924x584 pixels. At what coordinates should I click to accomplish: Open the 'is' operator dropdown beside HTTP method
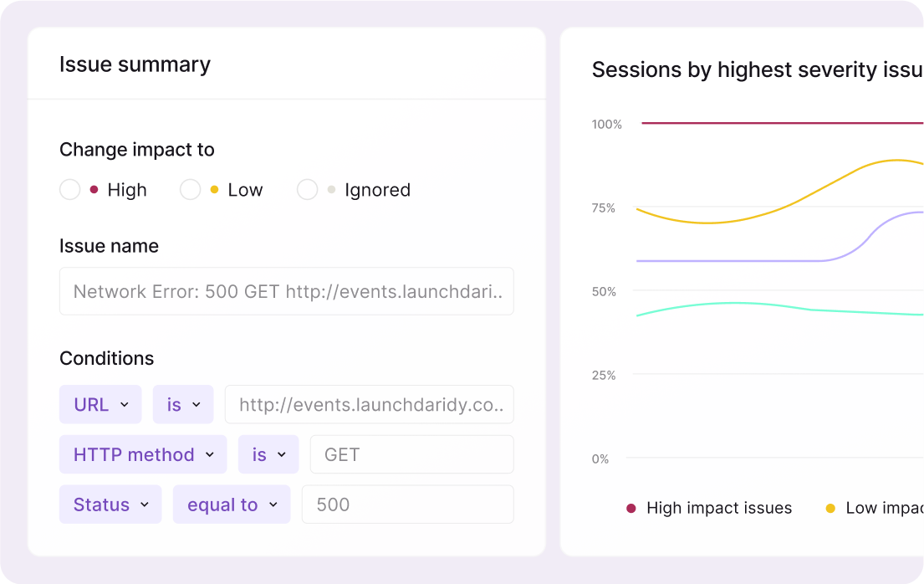(268, 455)
